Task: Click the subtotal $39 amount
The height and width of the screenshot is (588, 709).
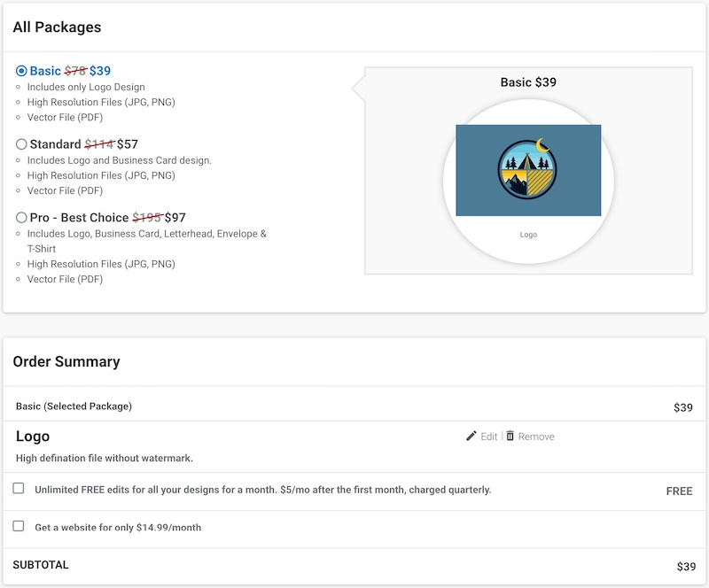Action: point(686,567)
